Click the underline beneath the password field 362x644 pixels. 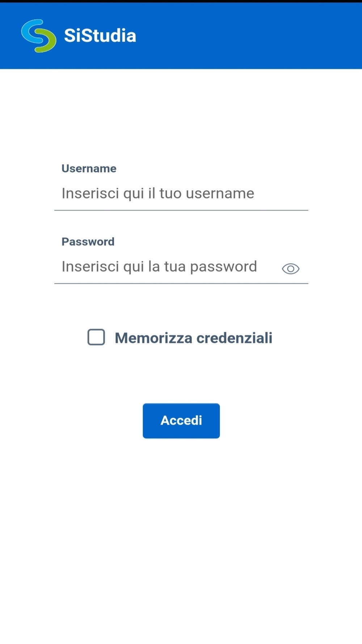(x=181, y=283)
